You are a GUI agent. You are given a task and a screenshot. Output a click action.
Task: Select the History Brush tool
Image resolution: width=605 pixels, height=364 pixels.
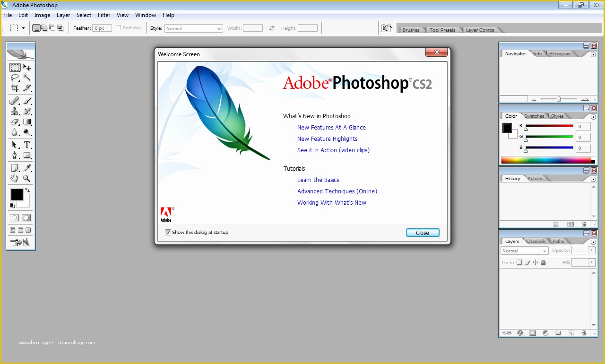[27, 112]
